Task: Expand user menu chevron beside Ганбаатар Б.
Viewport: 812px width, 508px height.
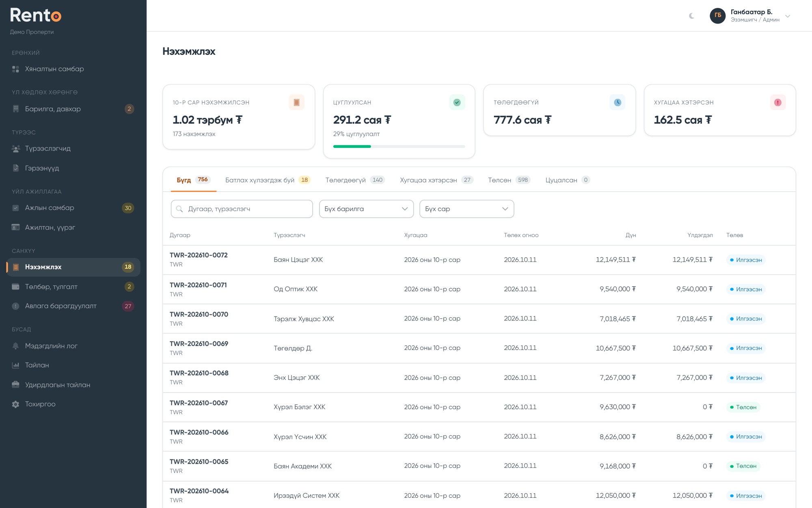Action: tap(788, 16)
